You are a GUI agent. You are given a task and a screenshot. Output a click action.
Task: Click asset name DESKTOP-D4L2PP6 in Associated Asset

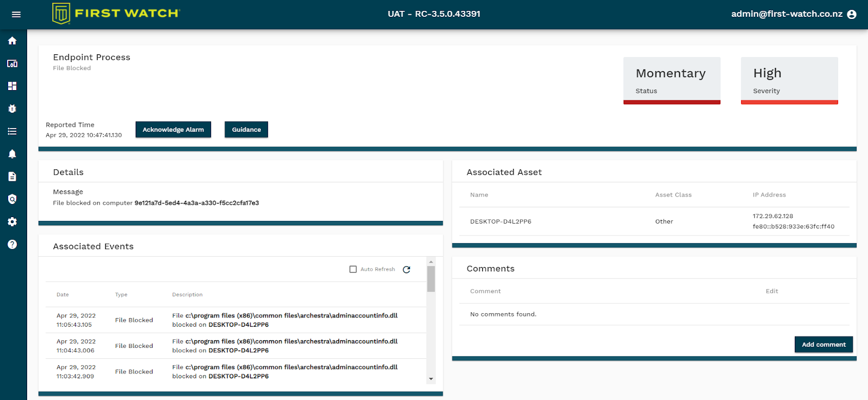(501, 221)
